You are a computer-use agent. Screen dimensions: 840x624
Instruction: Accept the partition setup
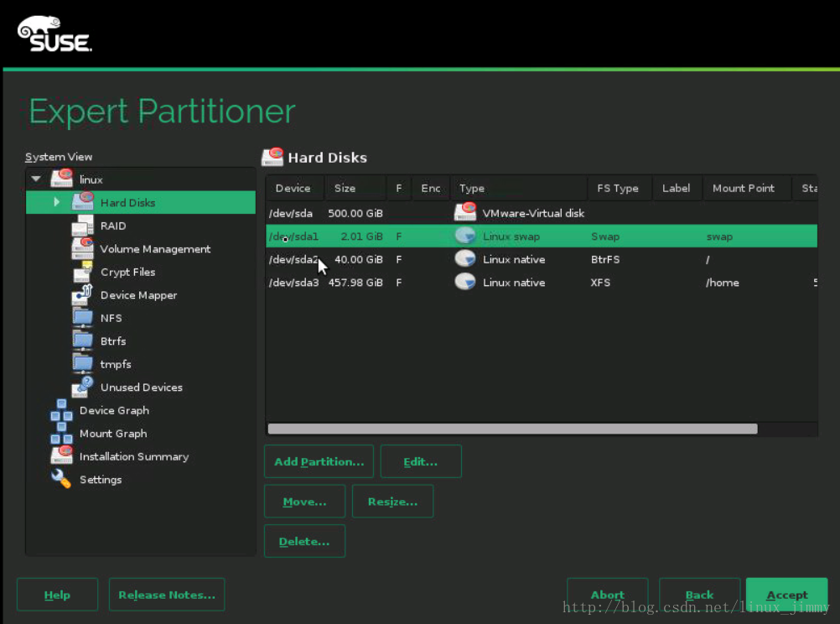(787, 595)
